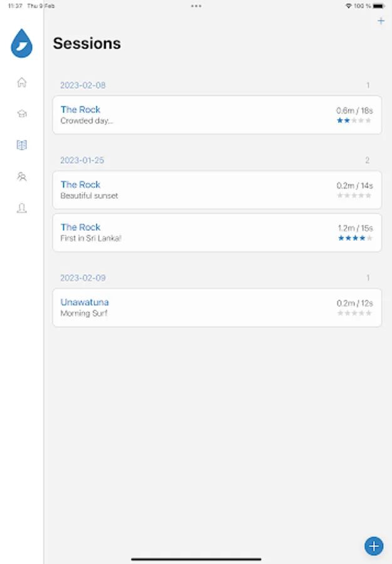
Task: Click the three dots at top center
Action: click(196, 6)
